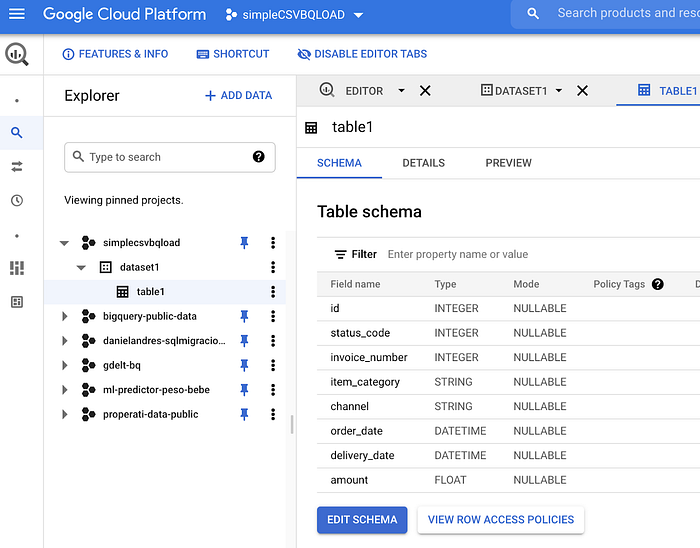Collapse the dataset1 tree node
This screenshot has height=548, width=700.
click(x=81, y=268)
